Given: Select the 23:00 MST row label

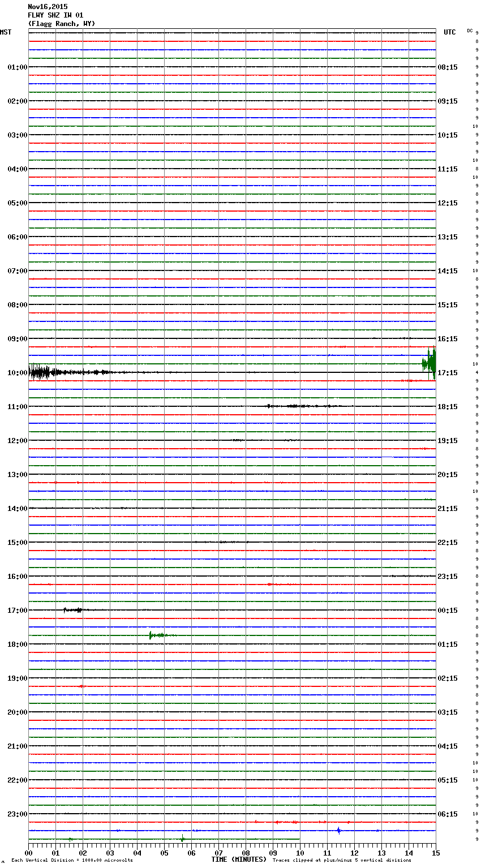Looking at the screenshot, I should 17,814.
